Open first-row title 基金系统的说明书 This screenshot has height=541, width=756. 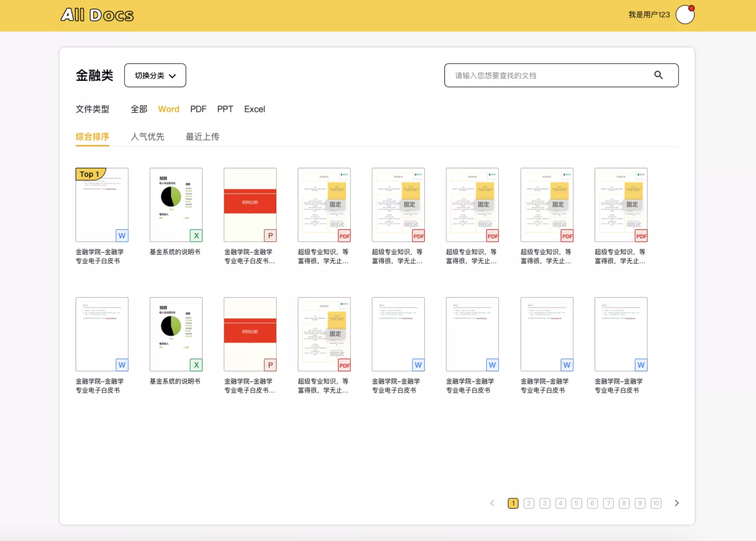point(175,252)
